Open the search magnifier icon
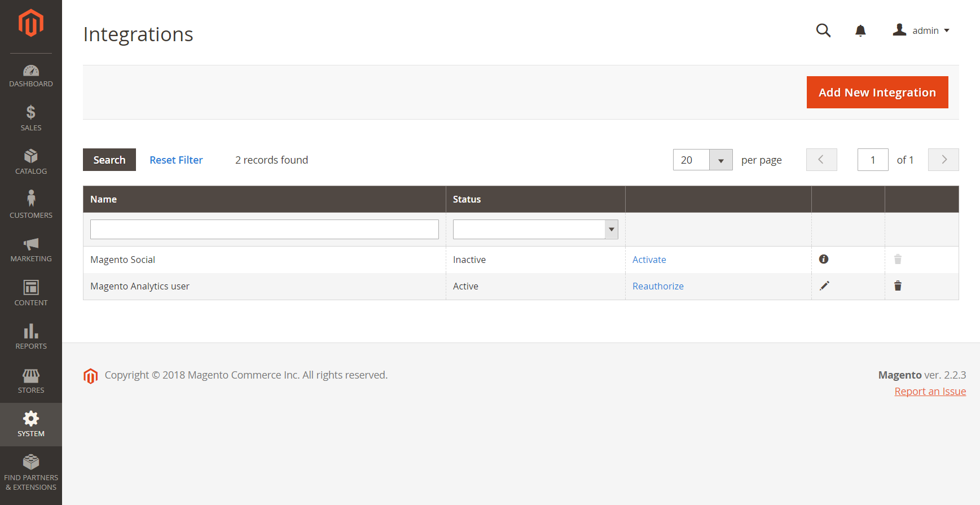The image size is (980, 505). click(823, 30)
